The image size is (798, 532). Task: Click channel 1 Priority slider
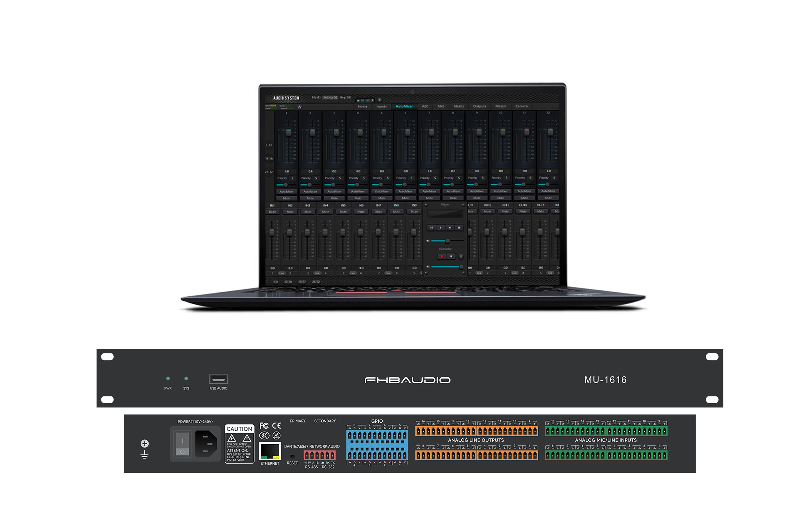(285, 185)
